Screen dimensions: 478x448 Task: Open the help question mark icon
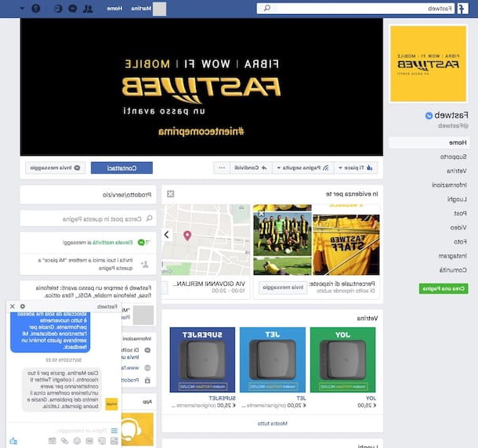[x=36, y=9]
